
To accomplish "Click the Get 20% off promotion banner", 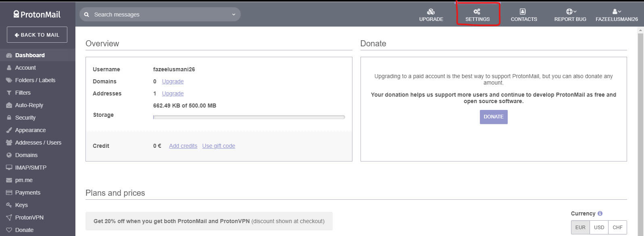I will point(209,221).
